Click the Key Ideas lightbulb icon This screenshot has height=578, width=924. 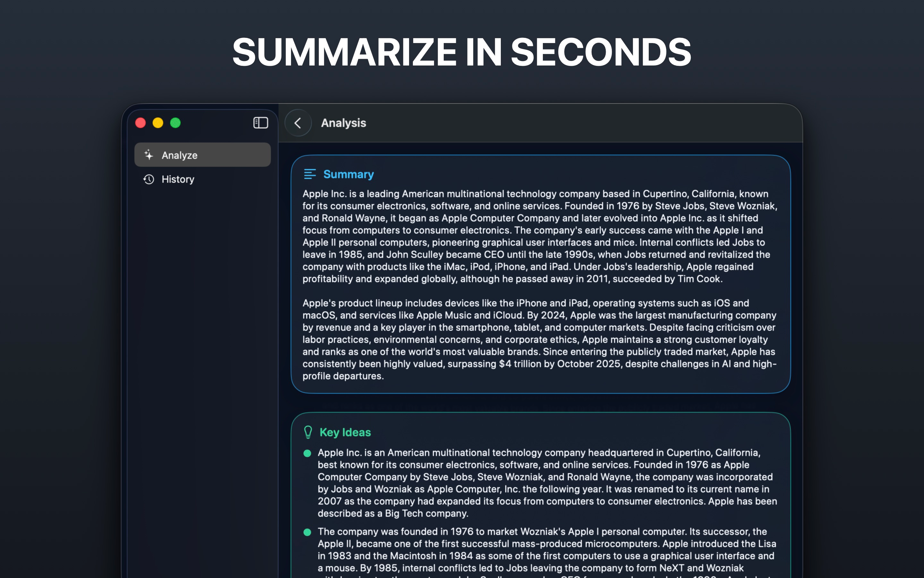308,432
